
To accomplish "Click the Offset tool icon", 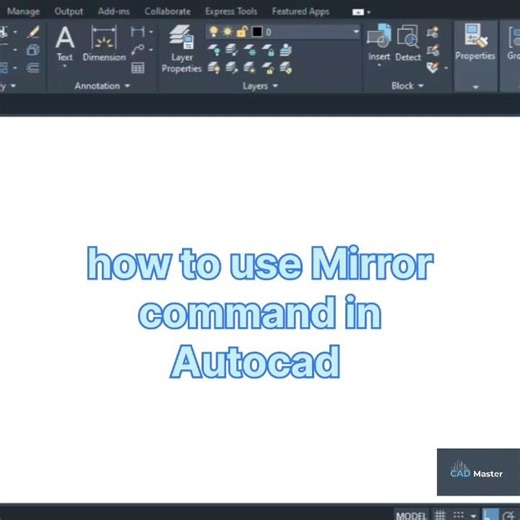I will point(33,68).
